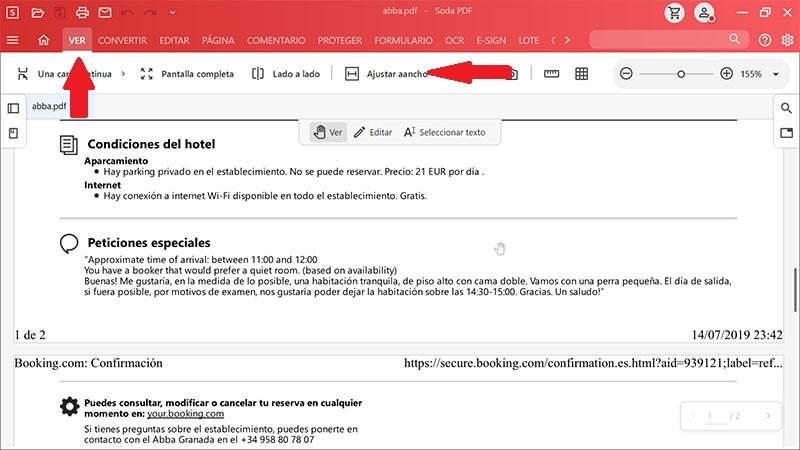This screenshot has height=450, width=800.
Task: Open the hamburger main menu
Action: [13, 40]
